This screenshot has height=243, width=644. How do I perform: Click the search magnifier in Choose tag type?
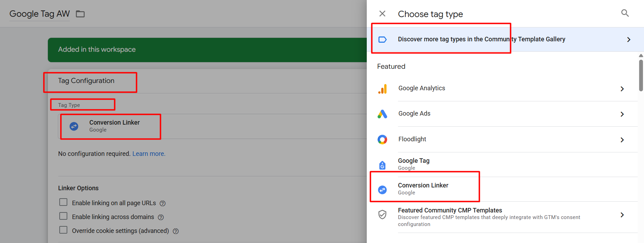pos(625,13)
